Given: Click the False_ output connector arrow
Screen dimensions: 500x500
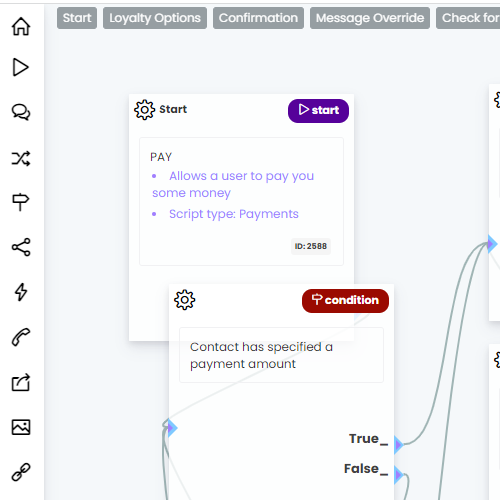Looking at the screenshot, I should pos(399,475).
